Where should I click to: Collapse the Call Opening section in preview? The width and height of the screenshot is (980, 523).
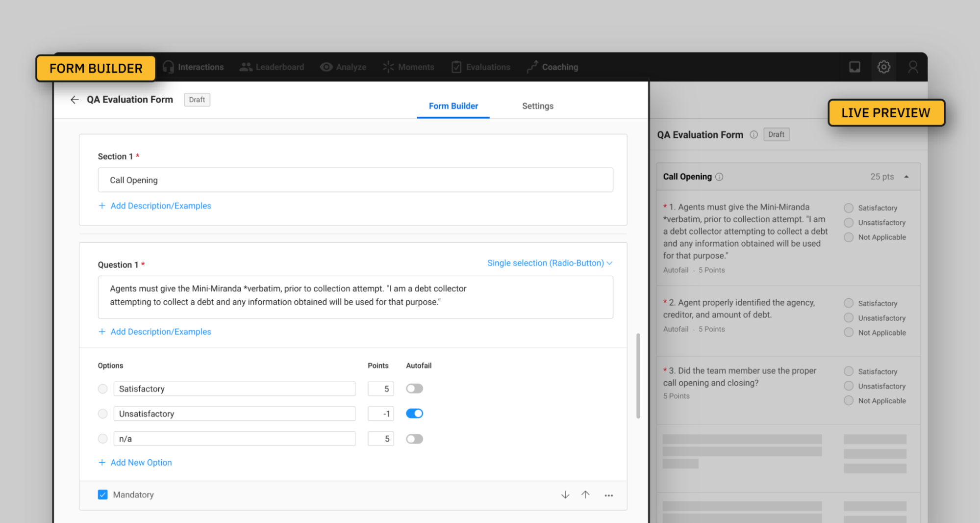point(906,177)
